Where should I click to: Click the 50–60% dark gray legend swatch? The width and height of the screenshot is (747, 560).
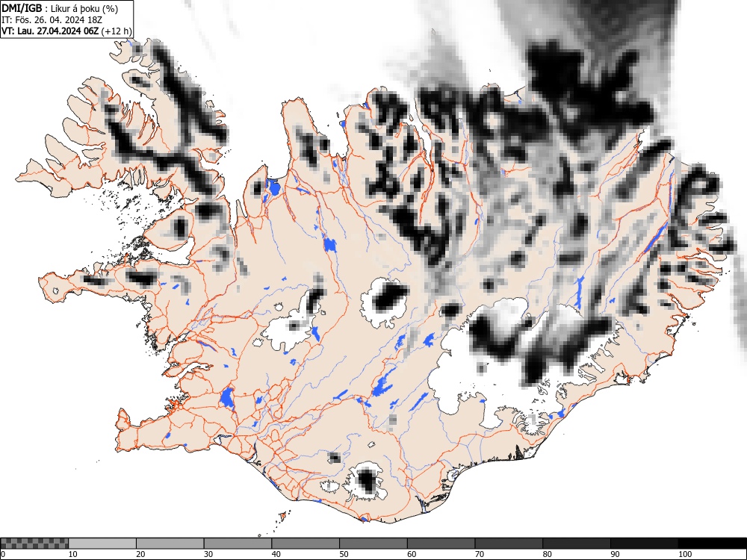coord(373,544)
